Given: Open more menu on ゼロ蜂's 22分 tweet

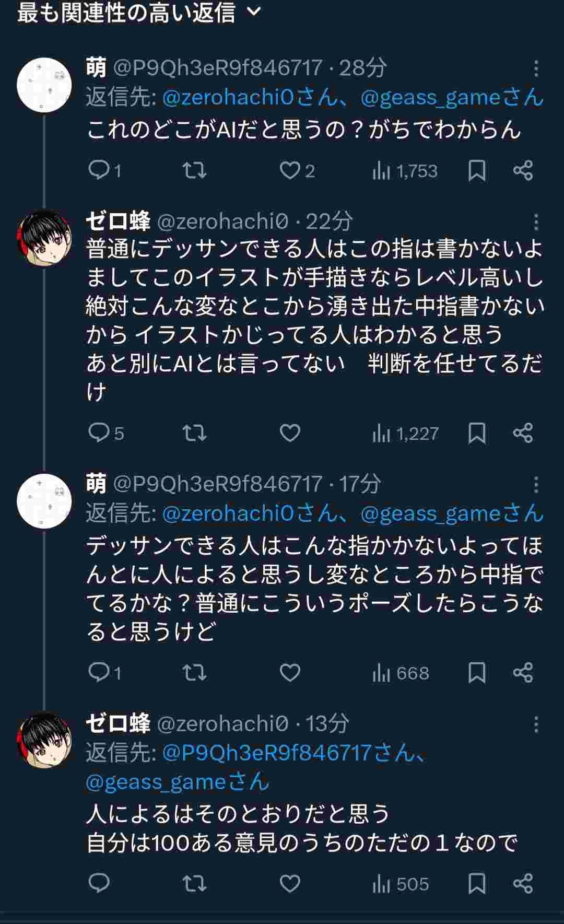Looking at the screenshot, I should (x=536, y=223).
